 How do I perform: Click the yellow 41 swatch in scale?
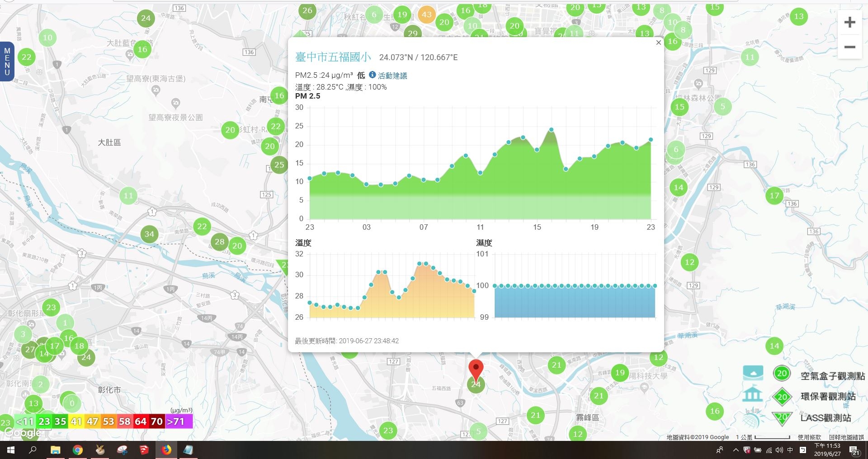76,421
